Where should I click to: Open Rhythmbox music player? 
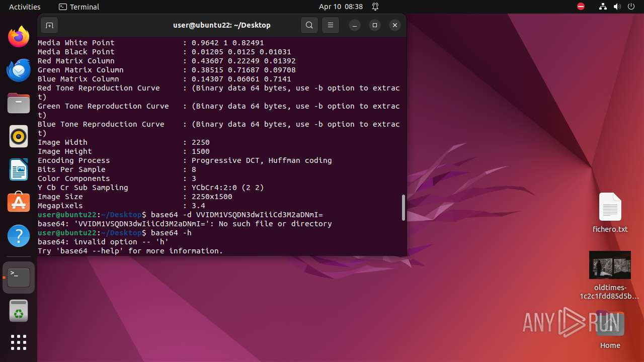19,136
